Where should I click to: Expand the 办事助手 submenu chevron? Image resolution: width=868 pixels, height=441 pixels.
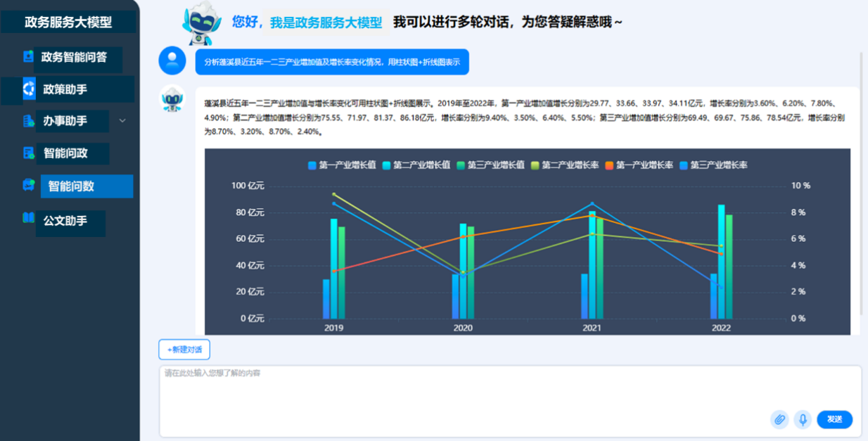(122, 121)
